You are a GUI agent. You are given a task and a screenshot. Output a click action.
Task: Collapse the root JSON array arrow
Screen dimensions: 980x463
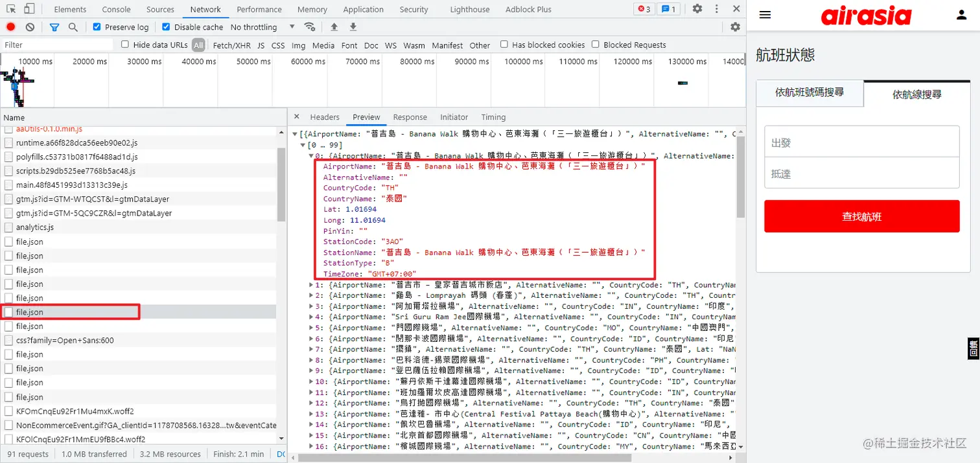(296, 134)
